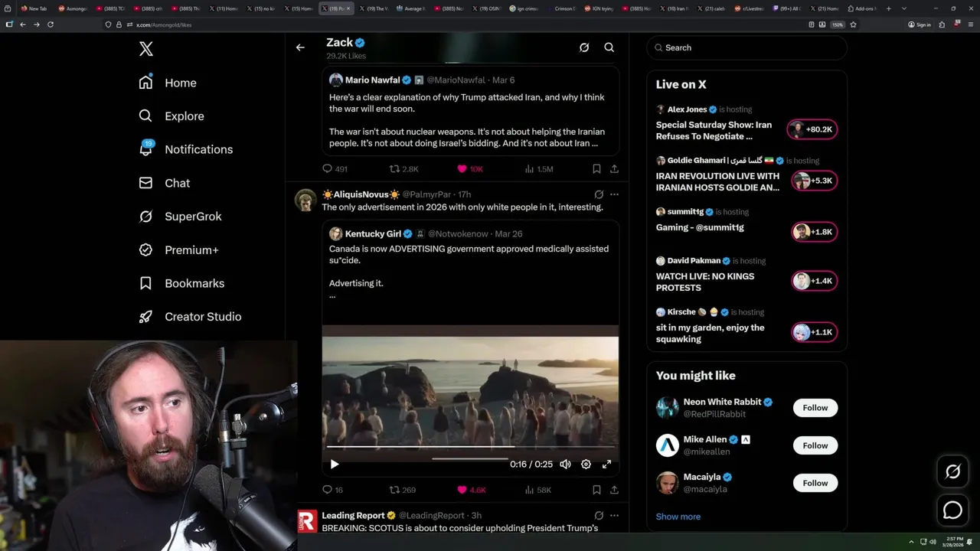The width and height of the screenshot is (980, 551).
Task: Click the Search input field
Action: click(746, 47)
